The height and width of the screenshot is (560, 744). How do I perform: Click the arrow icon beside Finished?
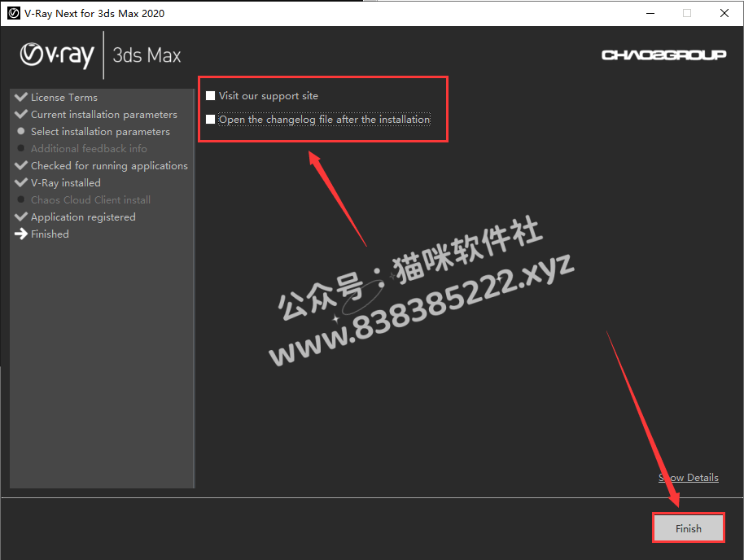point(21,234)
